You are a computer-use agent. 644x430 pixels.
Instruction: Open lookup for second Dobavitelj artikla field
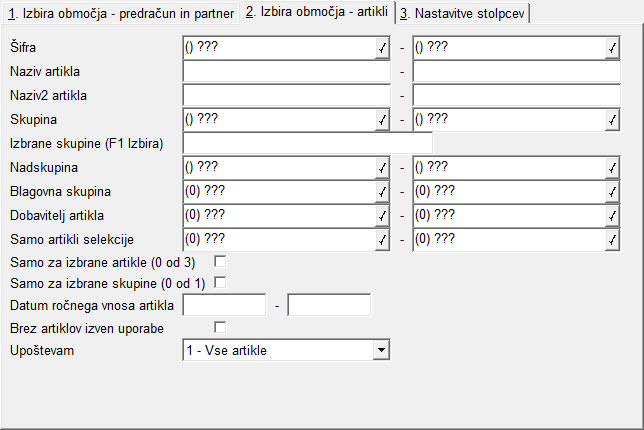pos(612,216)
